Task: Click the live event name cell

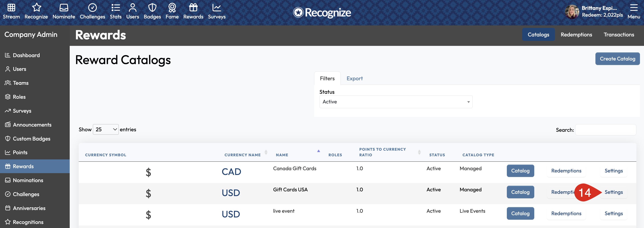Action: coord(284,211)
